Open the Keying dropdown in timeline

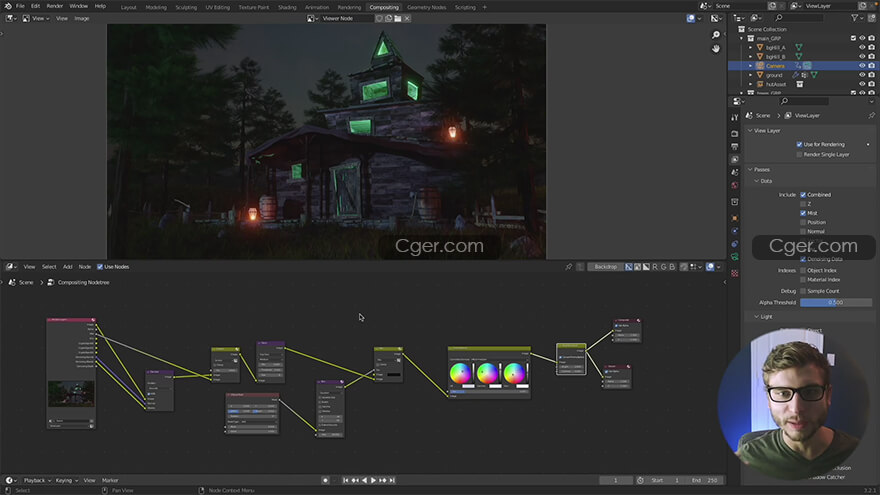[66, 480]
